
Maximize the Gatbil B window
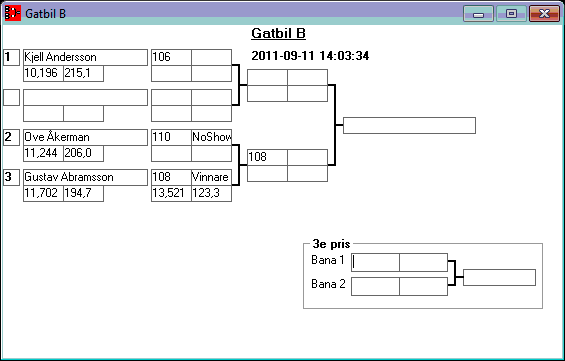click(x=511, y=14)
